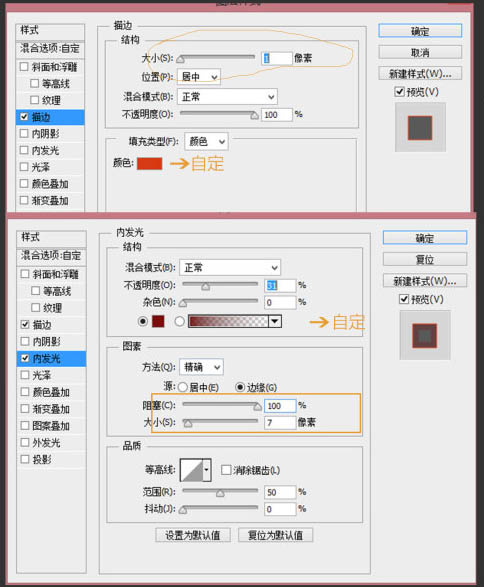Click 新建样式(W)... in the 描边 dialog
Screen dimensions: 484x587
coord(420,73)
